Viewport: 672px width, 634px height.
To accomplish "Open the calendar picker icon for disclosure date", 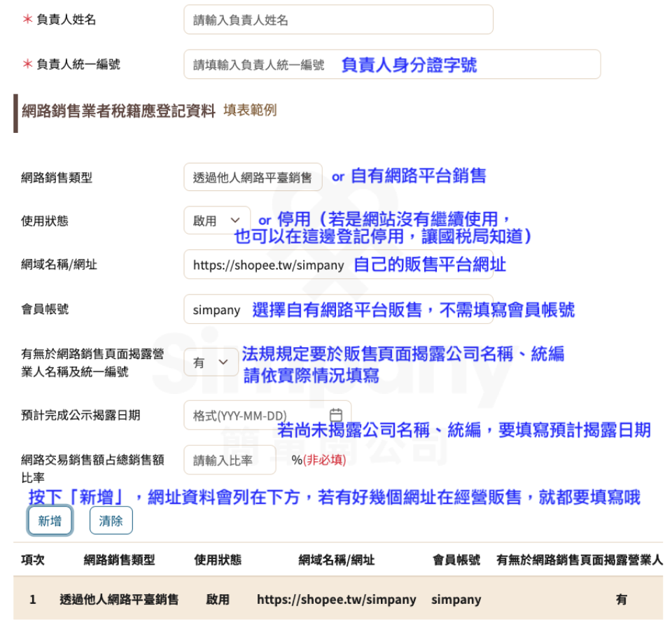I will pos(336,415).
